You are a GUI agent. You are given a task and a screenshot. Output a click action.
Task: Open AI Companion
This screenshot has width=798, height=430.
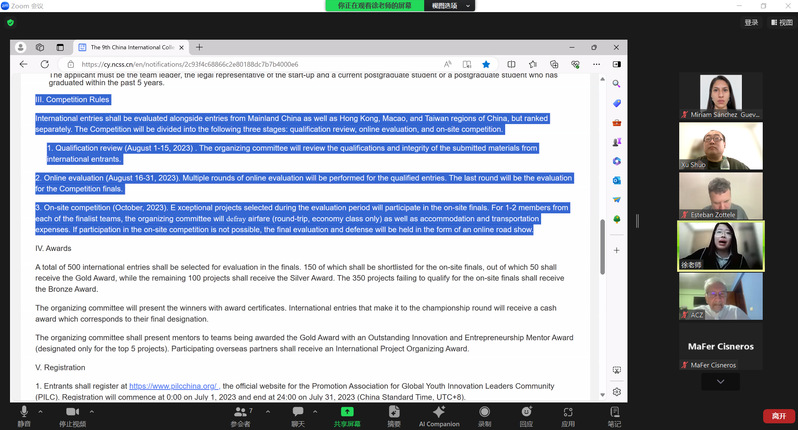point(439,415)
